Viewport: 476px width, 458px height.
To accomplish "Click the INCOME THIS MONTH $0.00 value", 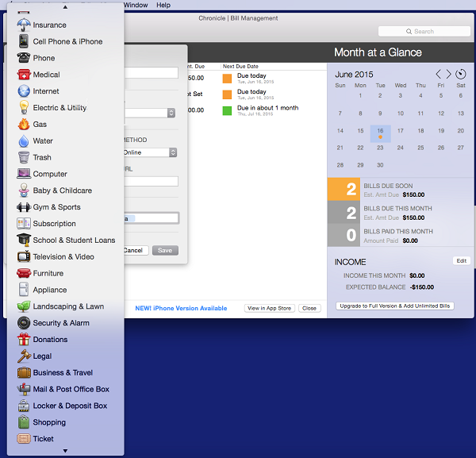I will click(x=417, y=275).
